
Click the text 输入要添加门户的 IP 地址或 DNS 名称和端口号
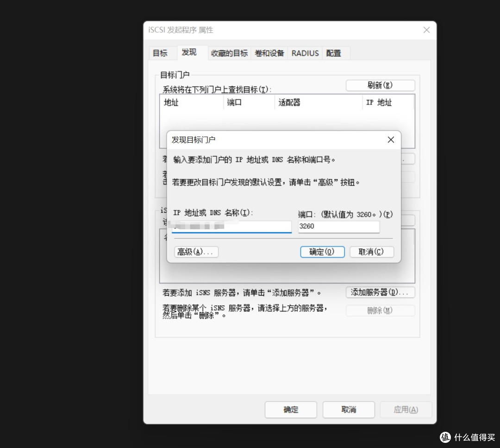(254, 159)
